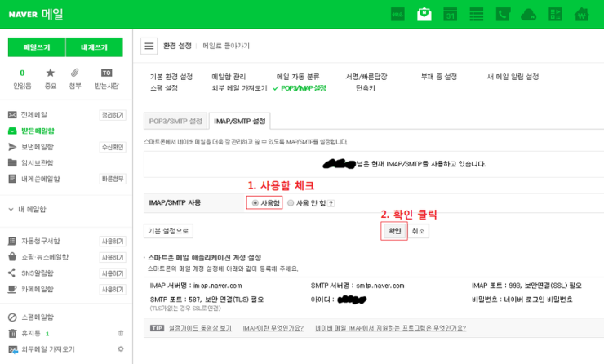Switch to IMAP/SMTP 설정 tab
The image size is (604, 364).
click(240, 121)
